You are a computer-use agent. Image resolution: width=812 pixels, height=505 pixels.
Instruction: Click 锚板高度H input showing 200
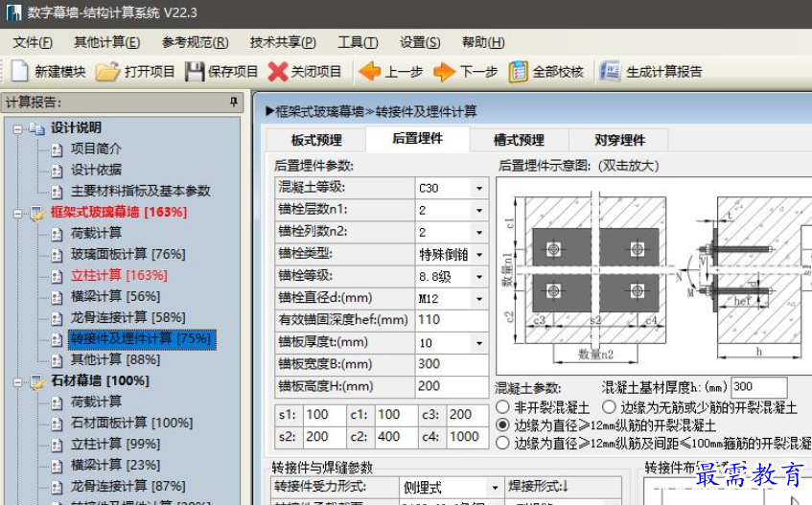(452, 387)
